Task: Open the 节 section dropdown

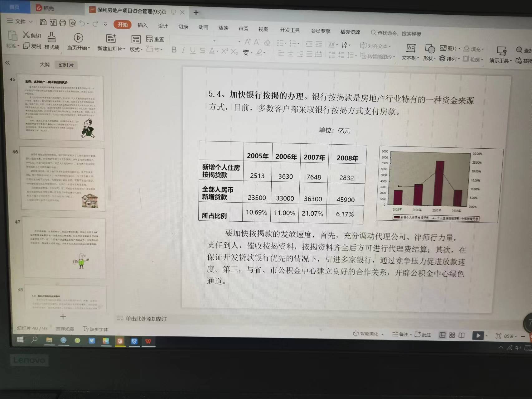Action: pos(155,49)
